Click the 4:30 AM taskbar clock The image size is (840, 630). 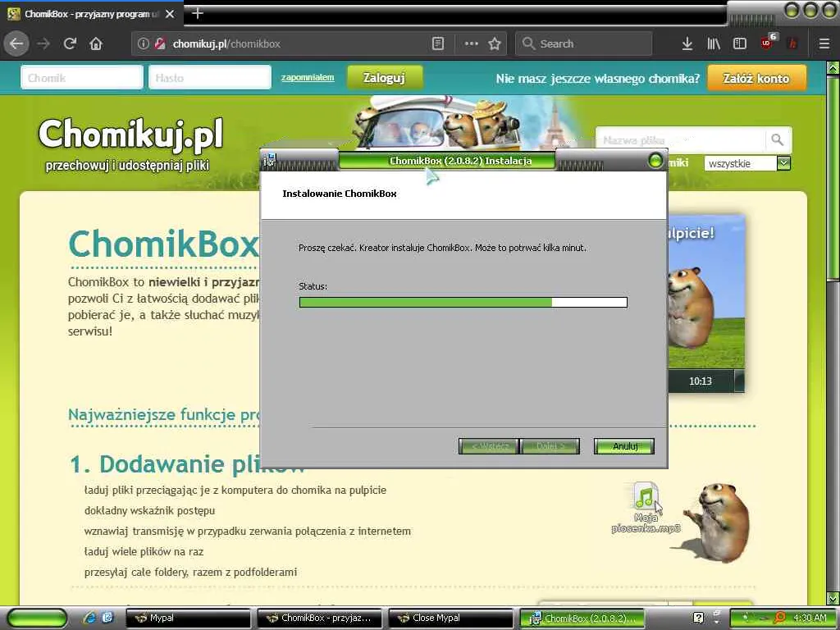click(809, 618)
